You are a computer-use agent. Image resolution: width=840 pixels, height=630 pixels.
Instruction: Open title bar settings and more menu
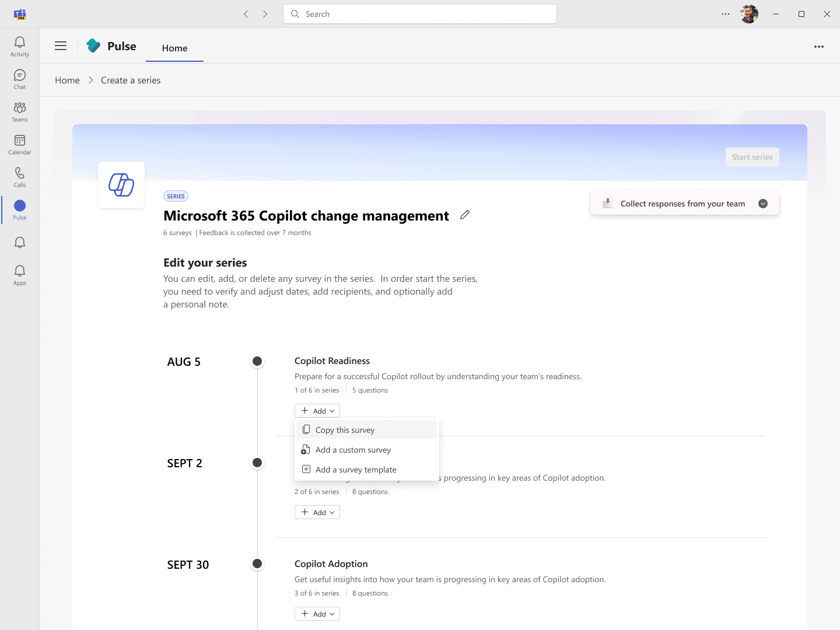(x=726, y=14)
